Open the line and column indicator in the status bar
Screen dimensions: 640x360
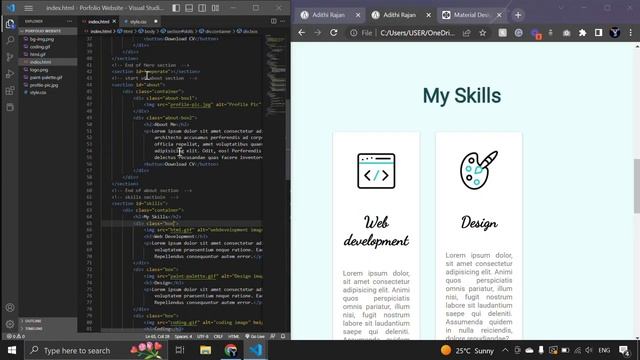point(157,336)
